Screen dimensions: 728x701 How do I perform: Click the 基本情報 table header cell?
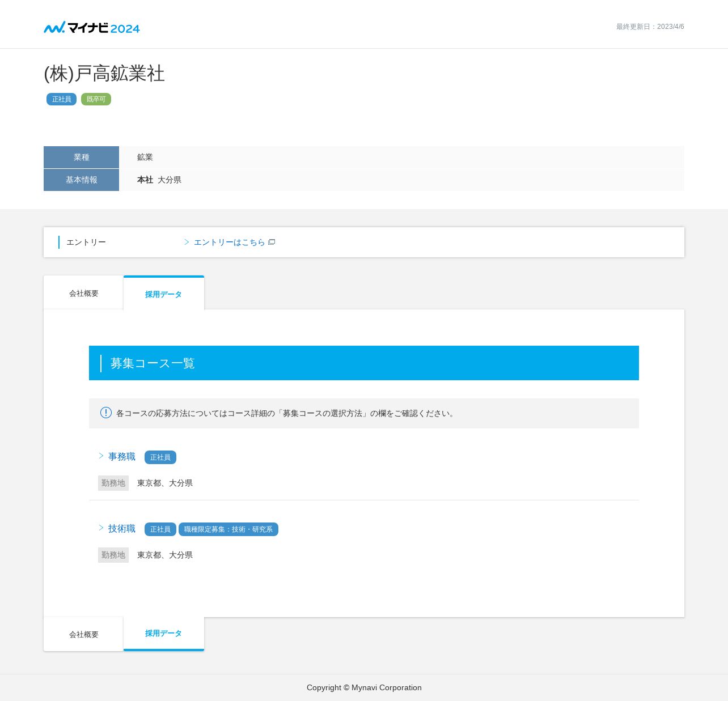tap(81, 180)
